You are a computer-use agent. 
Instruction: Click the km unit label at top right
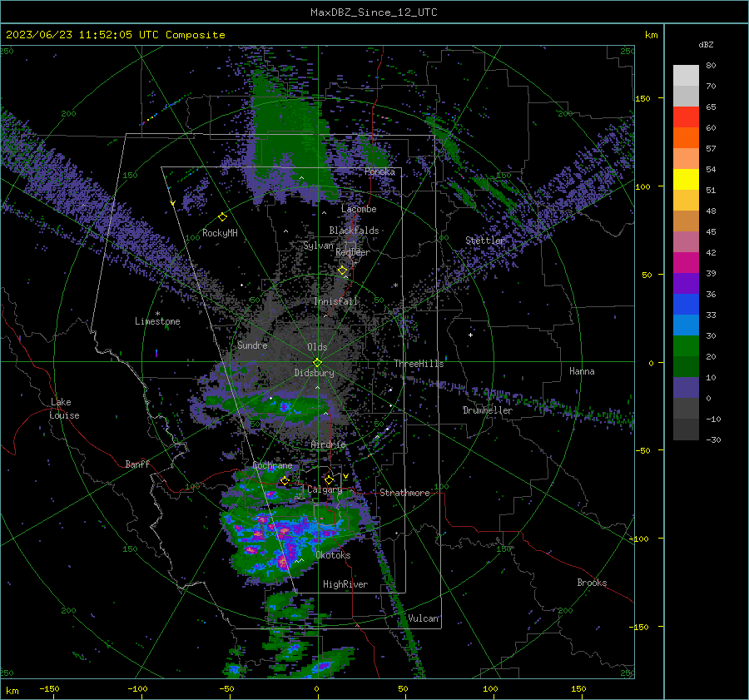(652, 35)
